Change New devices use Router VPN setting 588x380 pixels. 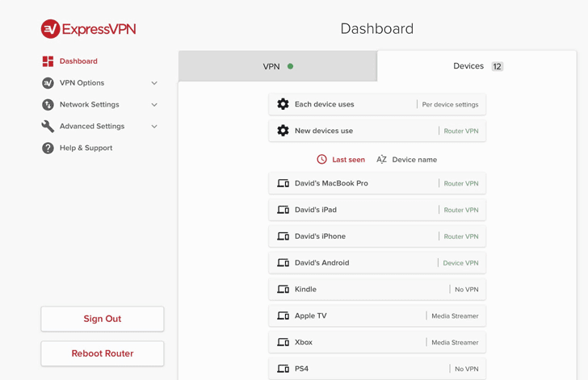(461, 131)
